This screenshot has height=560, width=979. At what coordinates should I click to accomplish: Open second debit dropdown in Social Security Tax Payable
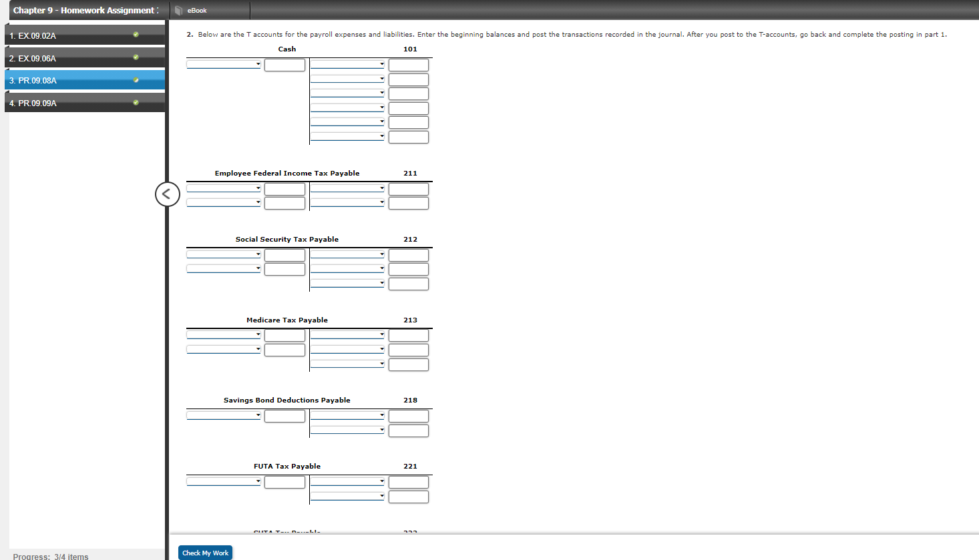point(224,269)
